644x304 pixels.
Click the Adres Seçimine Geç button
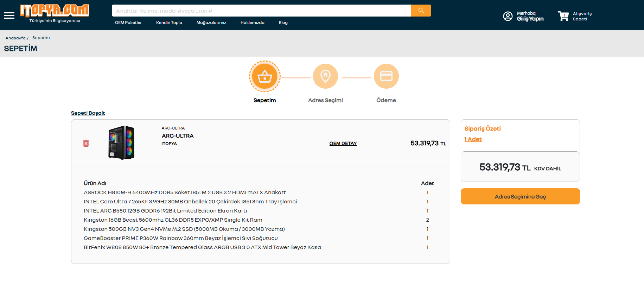pos(520,196)
